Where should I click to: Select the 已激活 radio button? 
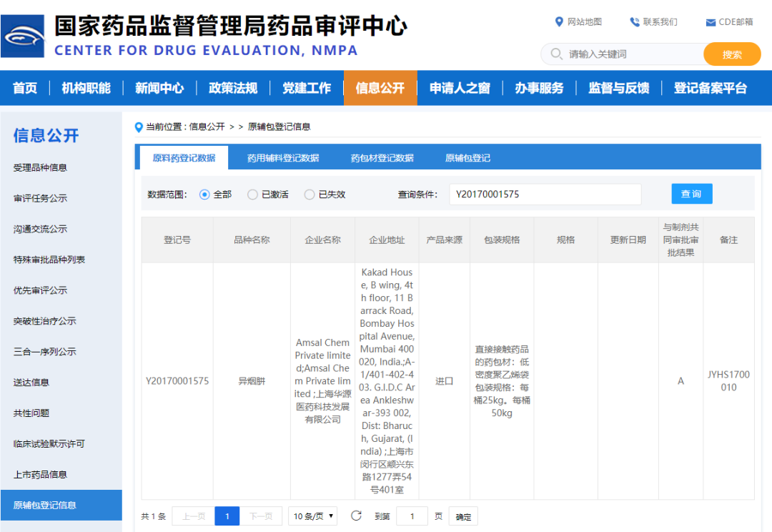pos(252,194)
